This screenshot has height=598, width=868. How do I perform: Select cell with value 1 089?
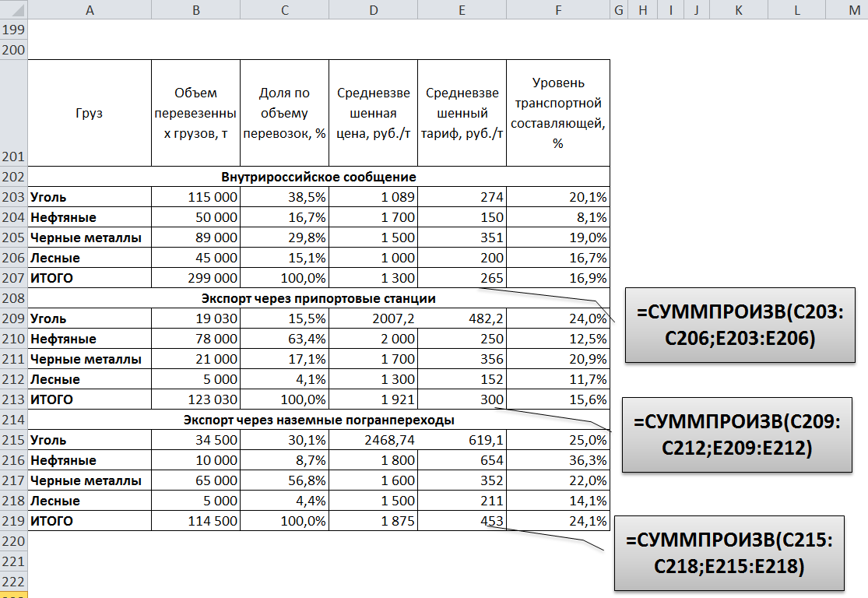374,197
